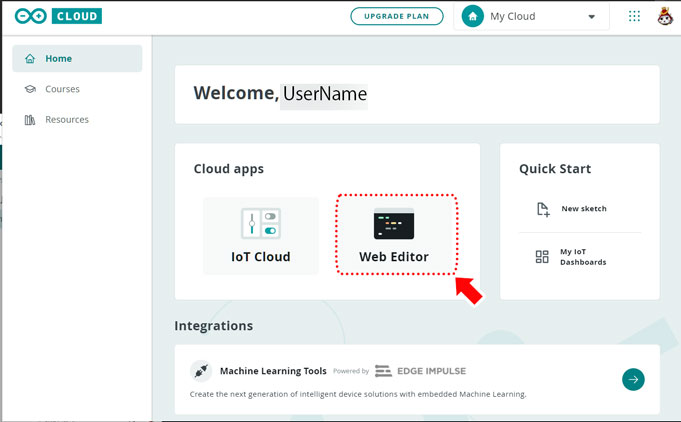Viewport: 681px width, 422px height.
Task: Open the Web Editor app card
Action: 396,235
